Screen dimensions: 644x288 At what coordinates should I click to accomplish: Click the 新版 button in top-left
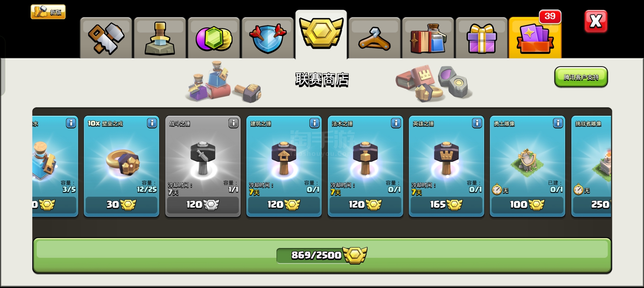48,12
